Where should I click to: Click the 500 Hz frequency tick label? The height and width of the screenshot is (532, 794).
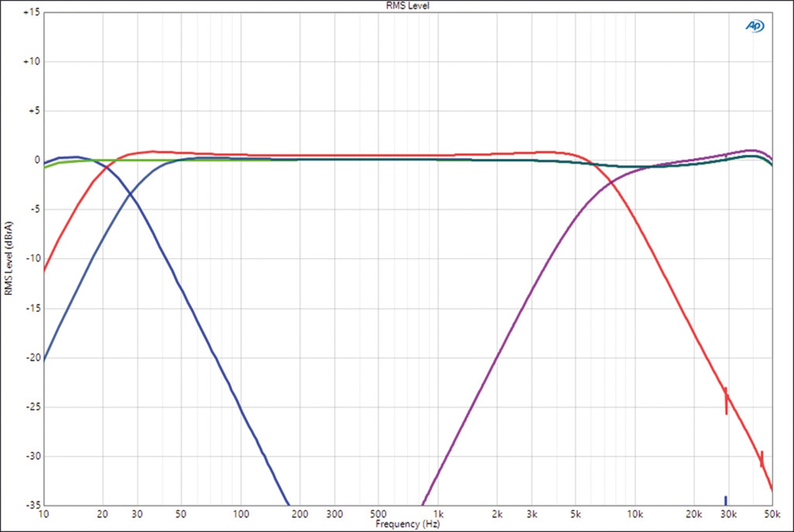(x=378, y=514)
